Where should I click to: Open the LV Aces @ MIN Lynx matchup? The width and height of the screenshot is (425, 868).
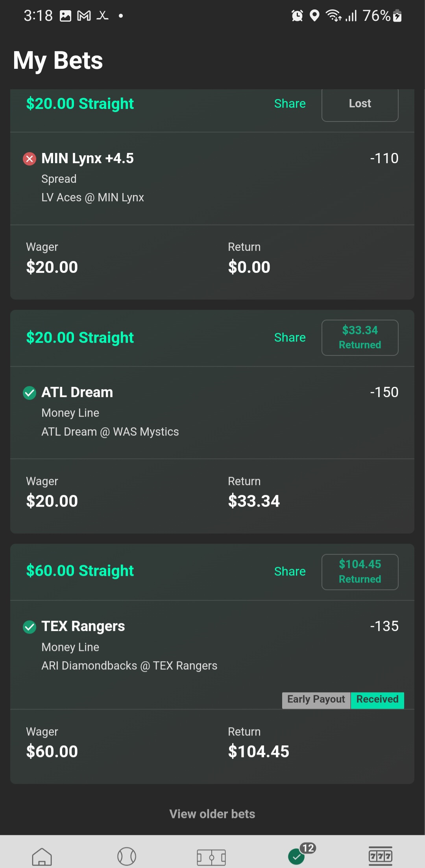tap(93, 197)
